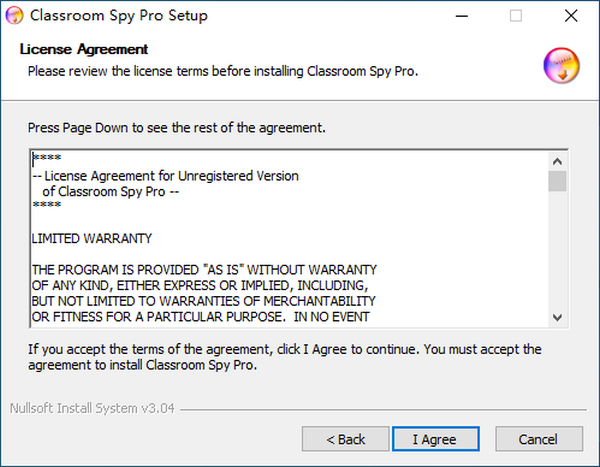The width and height of the screenshot is (600, 467).
Task: Click the installer logo in the header
Action: pos(561,66)
